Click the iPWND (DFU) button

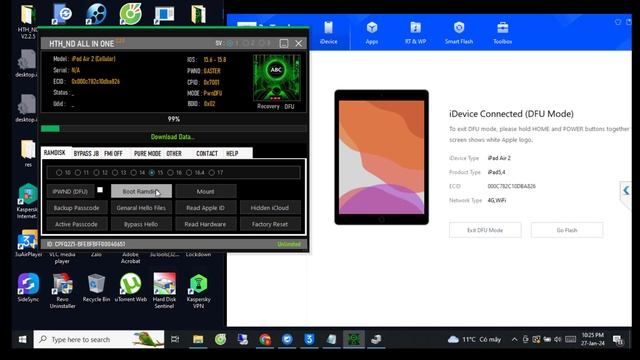[70, 191]
